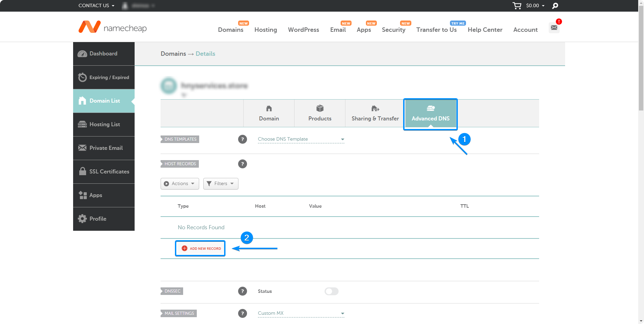
Task: Click the Expiring / Expired clock icon
Action: click(82, 77)
